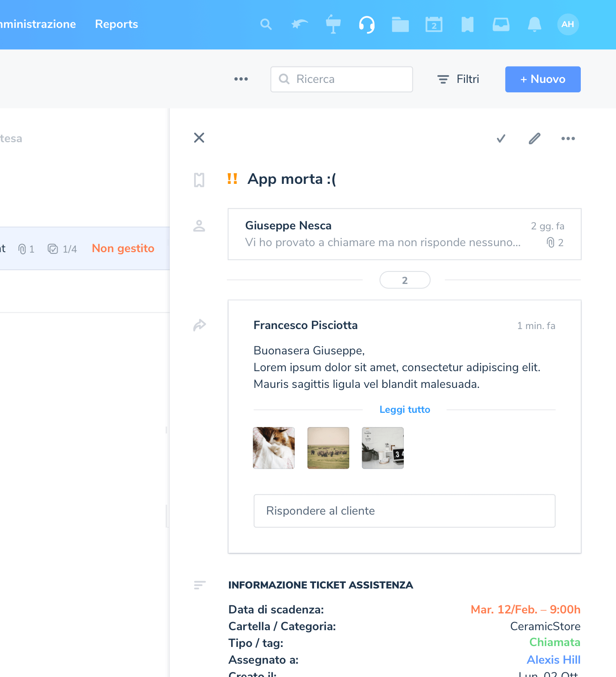This screenshot has height=677, width=616.
Task: Open the inbox tray icon
Action: [501, 24]
